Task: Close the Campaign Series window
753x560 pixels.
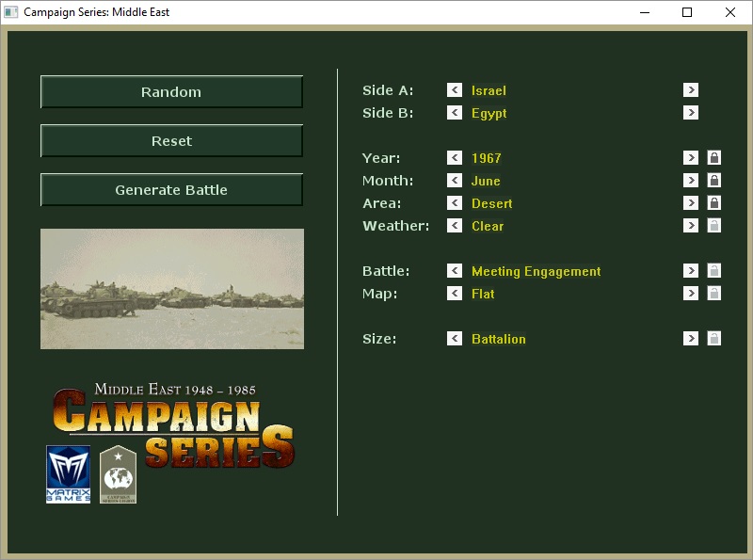Action: click(x=730, y=12)
